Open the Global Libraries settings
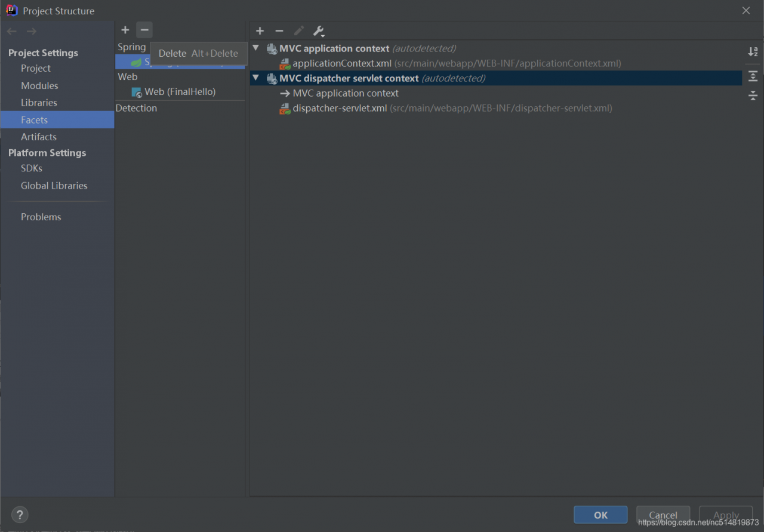 [x=54, y=186]
